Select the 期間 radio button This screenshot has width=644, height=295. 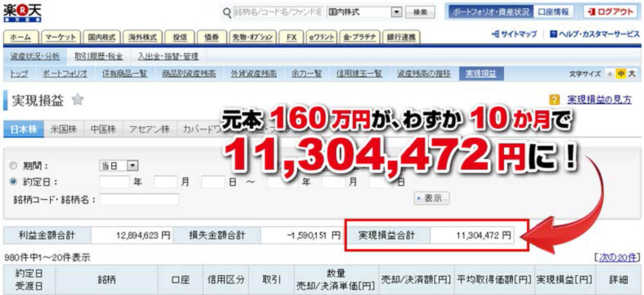point(14,166)
